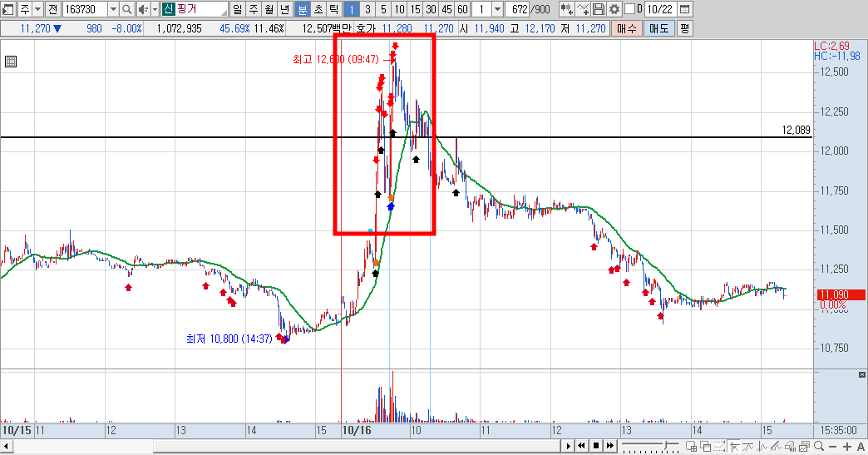
Task: Click the candle count field 672
Action: coord(518,9)
